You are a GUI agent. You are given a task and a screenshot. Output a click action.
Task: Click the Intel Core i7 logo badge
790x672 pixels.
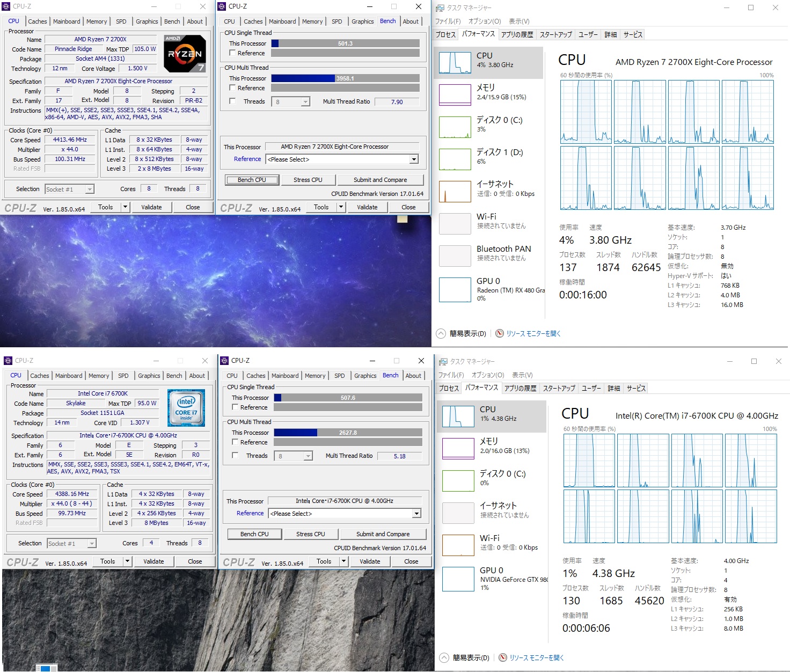point(186,408)
